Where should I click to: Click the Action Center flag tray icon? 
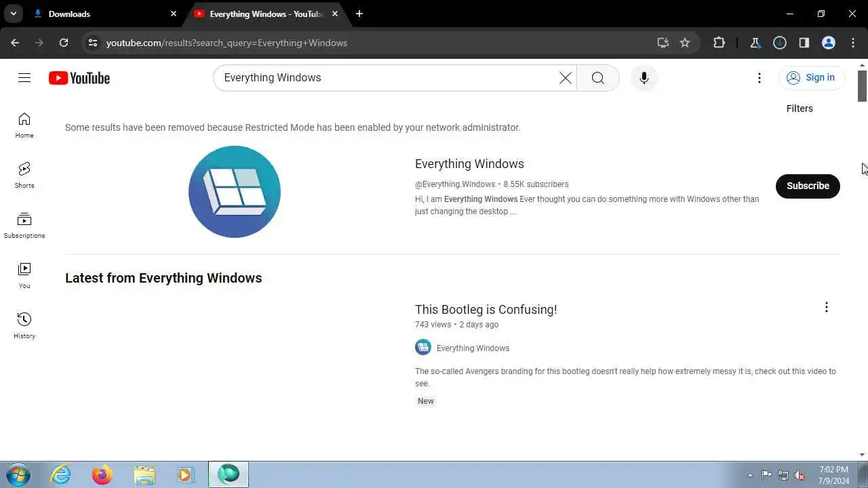point(766,475)
